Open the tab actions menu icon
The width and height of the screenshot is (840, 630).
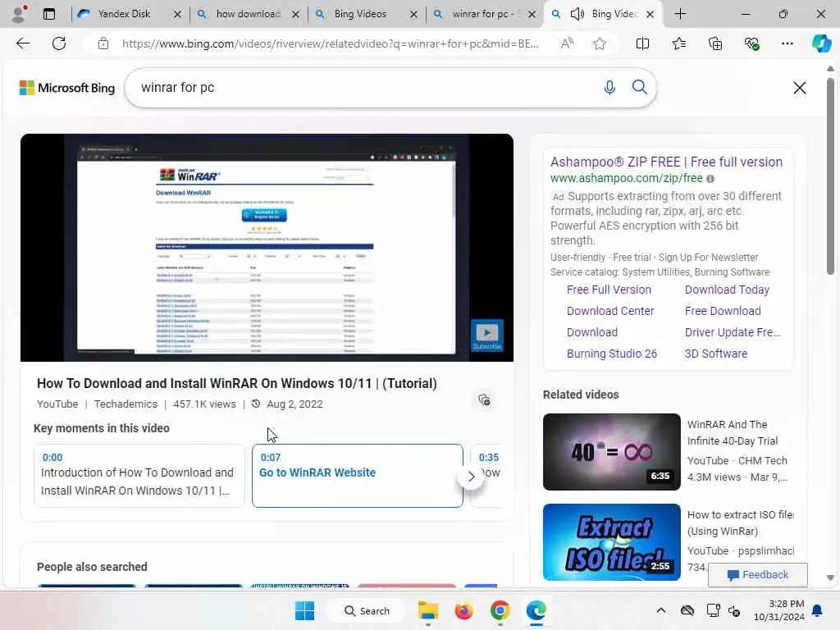(48, 14)
